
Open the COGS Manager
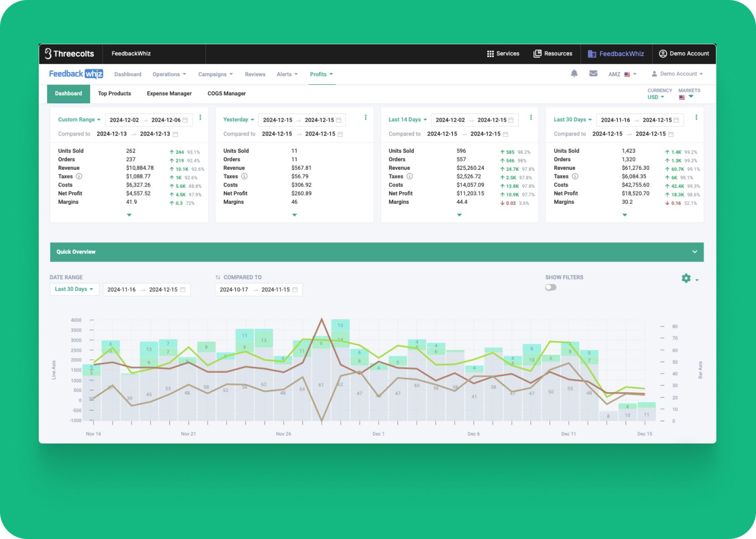(226, 93)
